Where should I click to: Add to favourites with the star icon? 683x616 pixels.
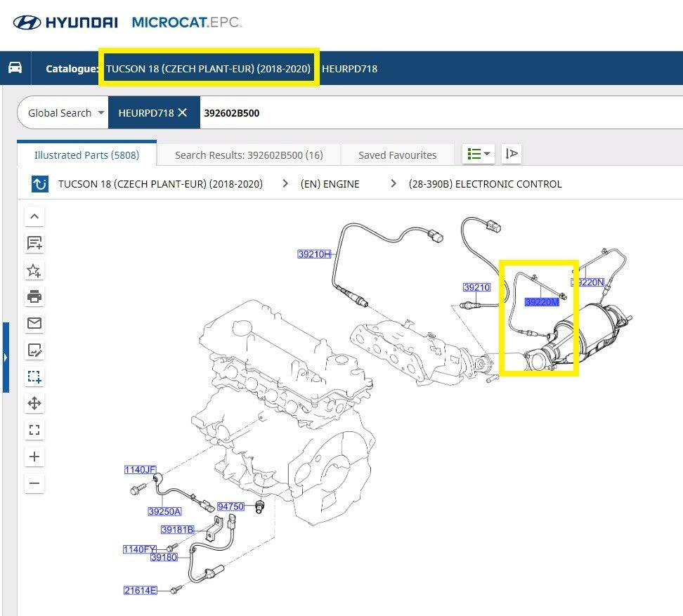click(x=34, y=270)
